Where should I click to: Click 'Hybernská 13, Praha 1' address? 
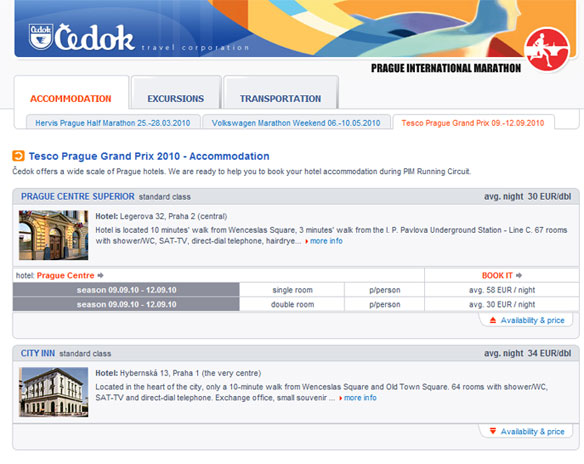pos(159,373)
